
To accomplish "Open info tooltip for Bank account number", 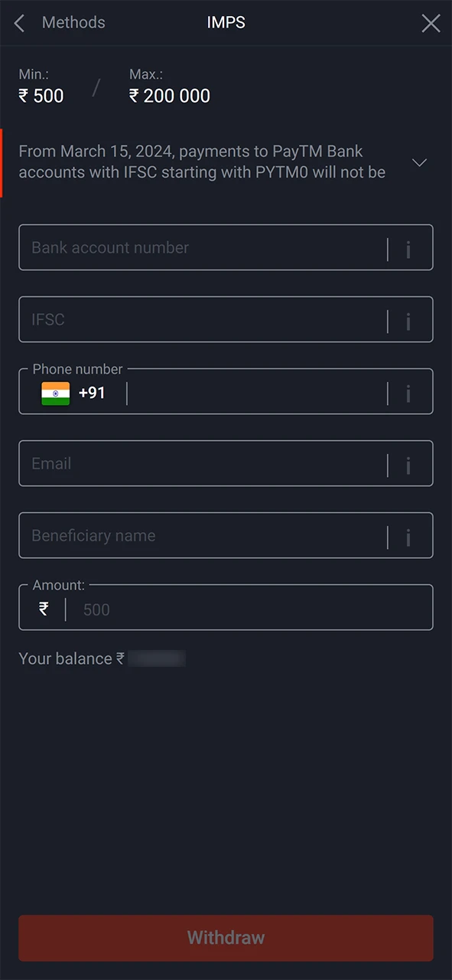I will [x=408, y=249].
